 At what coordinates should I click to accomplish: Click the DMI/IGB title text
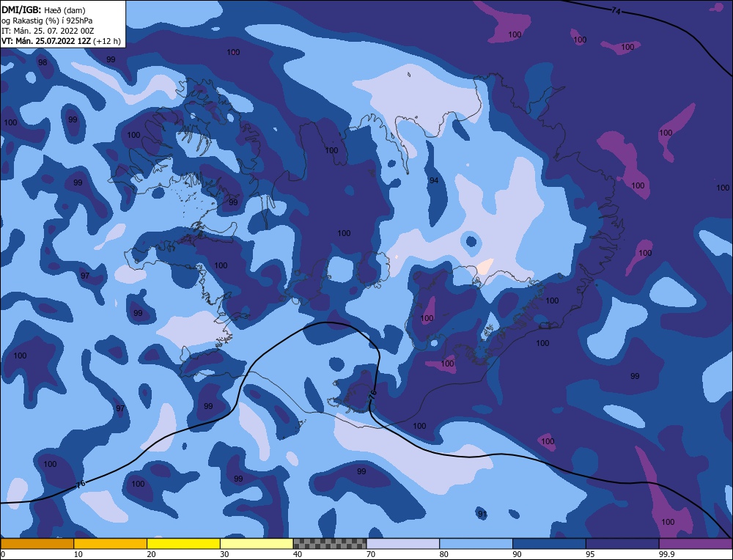21,10
